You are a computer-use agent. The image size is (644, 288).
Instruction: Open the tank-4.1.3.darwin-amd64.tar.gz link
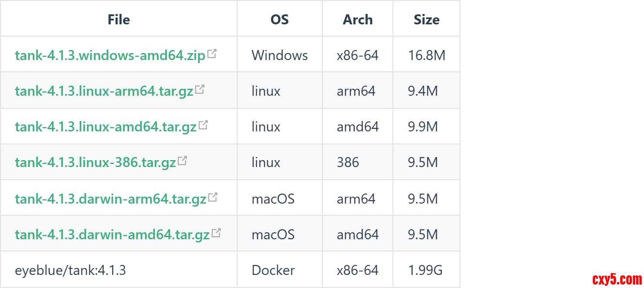tap(112, 235)
